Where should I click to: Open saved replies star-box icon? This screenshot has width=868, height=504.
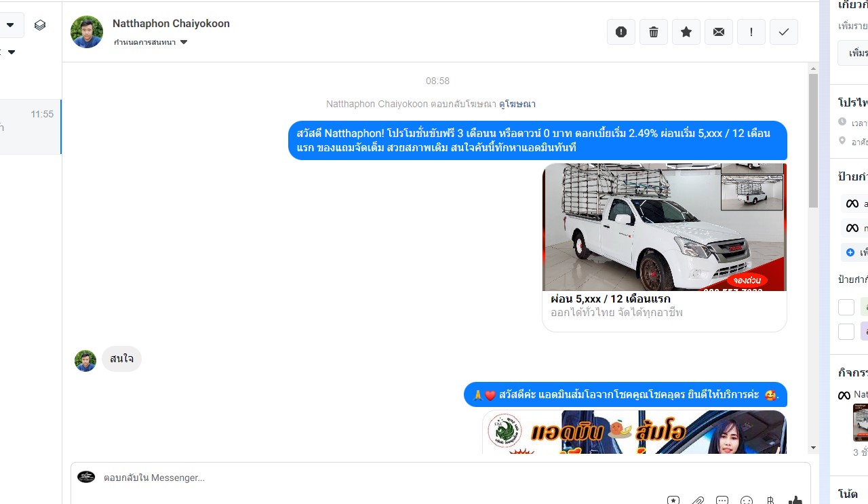(673, 501)
